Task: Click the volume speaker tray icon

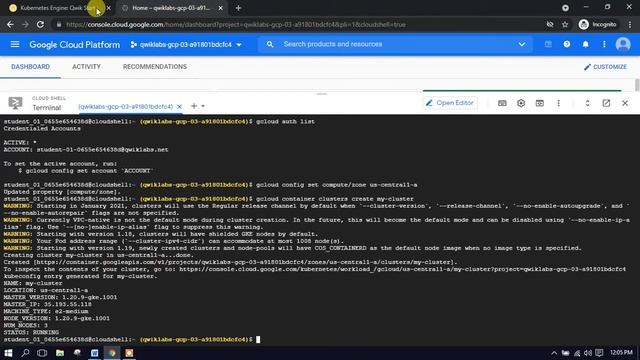Action: tap(588, 353)
